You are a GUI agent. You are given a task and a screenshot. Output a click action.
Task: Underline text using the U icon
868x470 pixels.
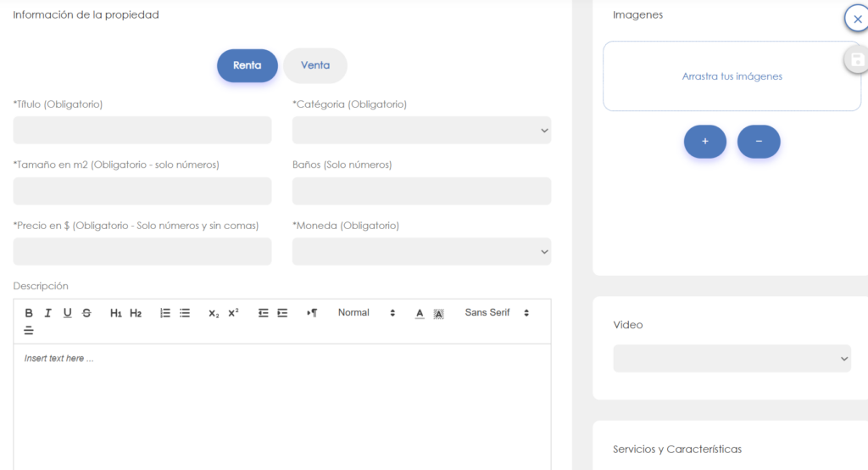(x=68, y=313)
